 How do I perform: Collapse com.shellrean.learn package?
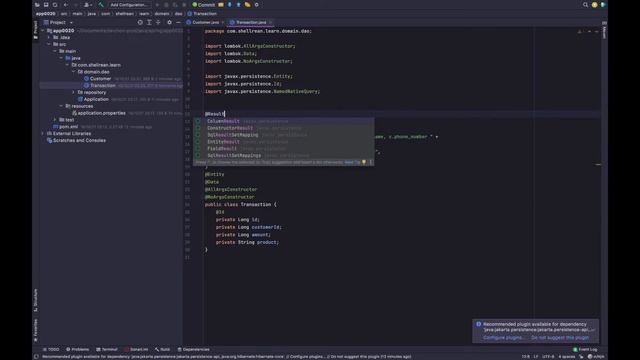click(x=67, y=65)
